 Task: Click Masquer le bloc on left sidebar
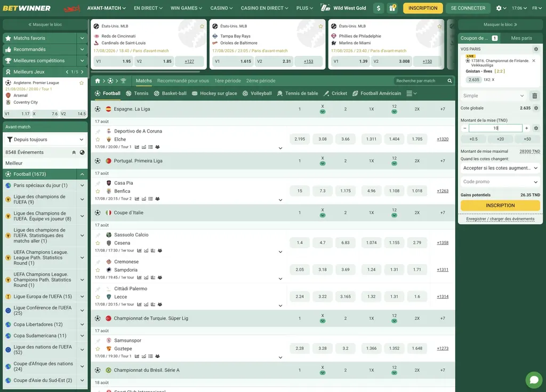(45, 24)
